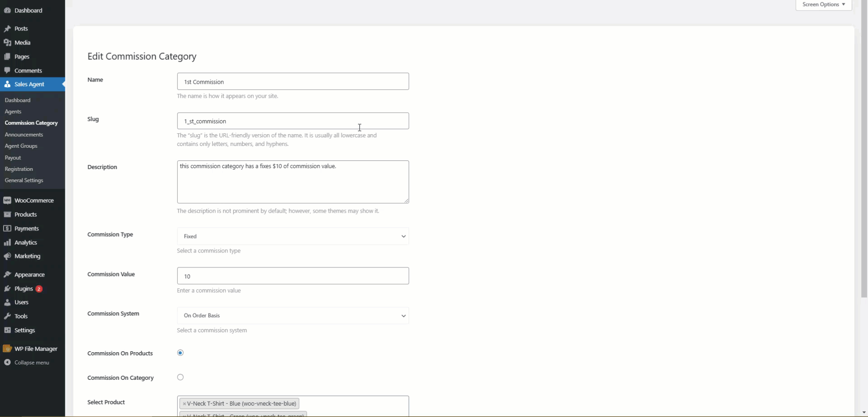Open the Commission System dropdown
The image size is (868, 417).
pyautogui.click(x=293, y=315)
